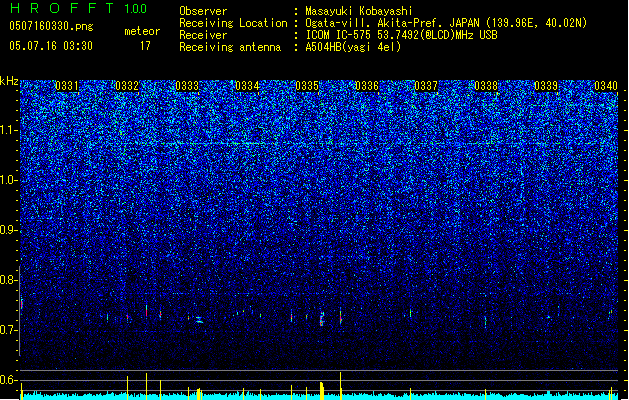This screenshot has height=400, width=629.
Task: Click the 0334 time marker
Action: [x=247, y=86]
